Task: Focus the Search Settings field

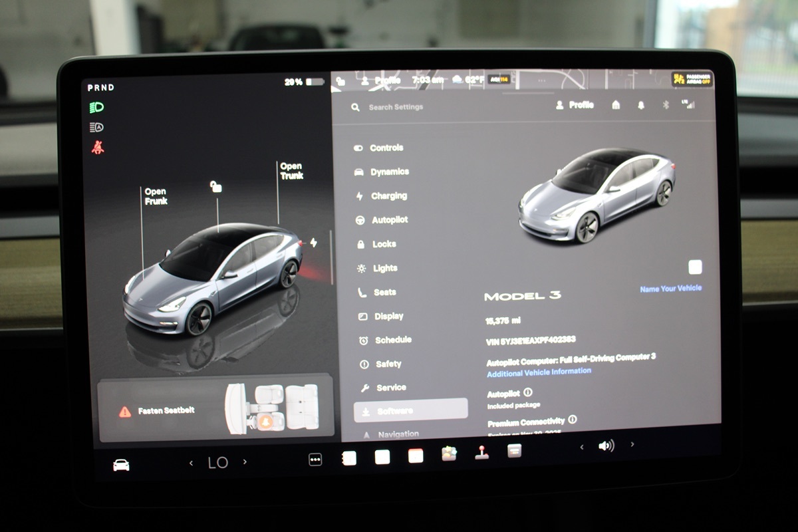Action: [396, 107]
